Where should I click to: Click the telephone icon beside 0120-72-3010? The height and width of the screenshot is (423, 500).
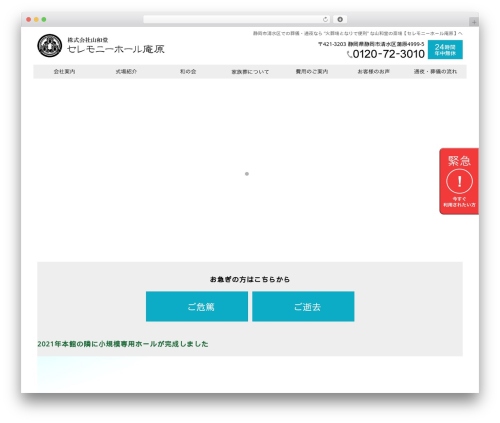[349, 54]
